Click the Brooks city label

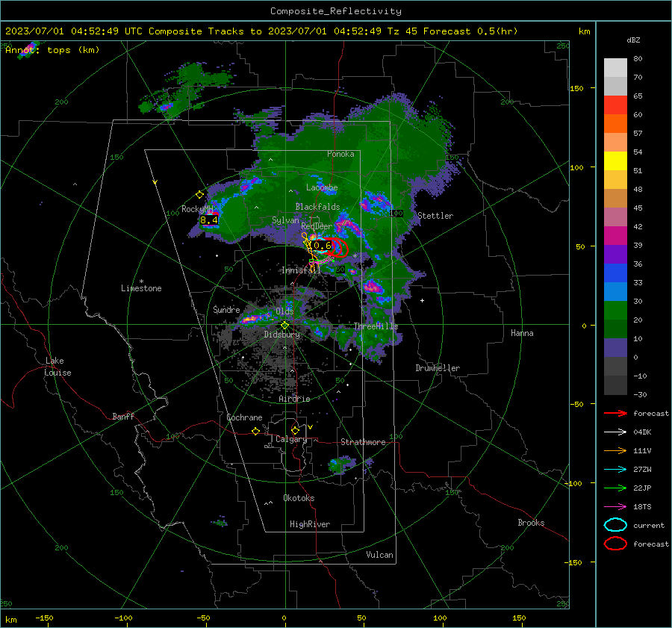[531, 523]
